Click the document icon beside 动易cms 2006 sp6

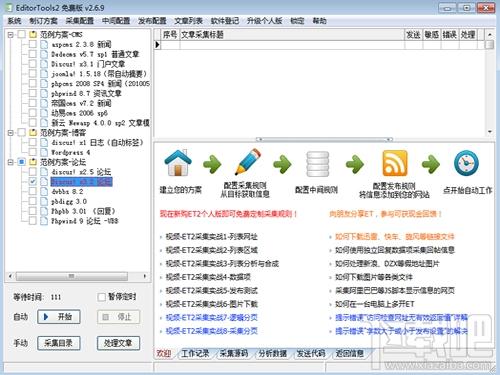tap(44, 113)
